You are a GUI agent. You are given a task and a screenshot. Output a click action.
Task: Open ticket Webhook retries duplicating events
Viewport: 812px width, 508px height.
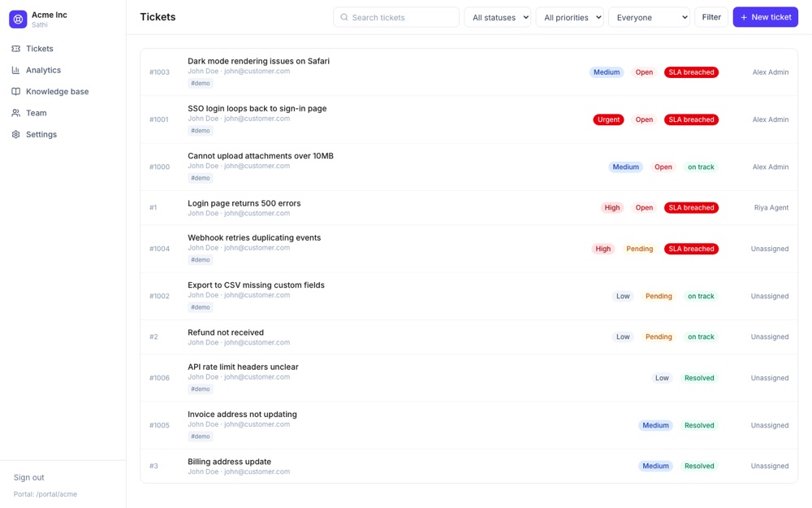point(254,237)
